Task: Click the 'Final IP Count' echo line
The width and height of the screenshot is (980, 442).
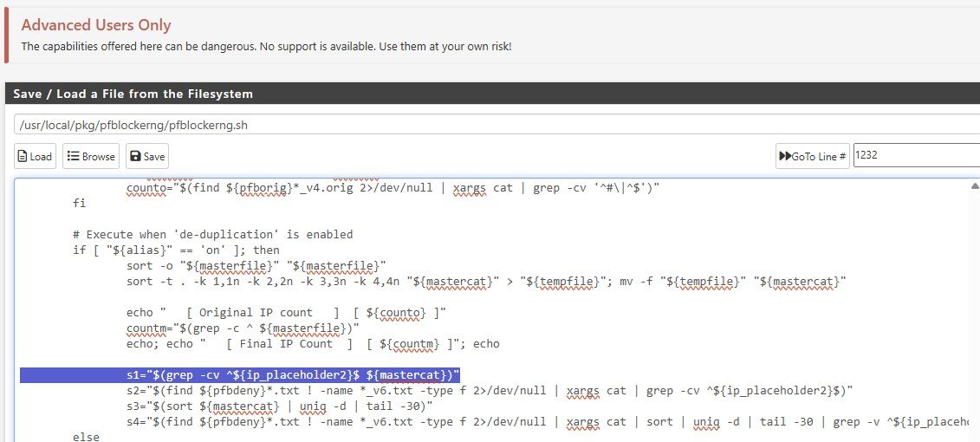Action: (312, 343)
